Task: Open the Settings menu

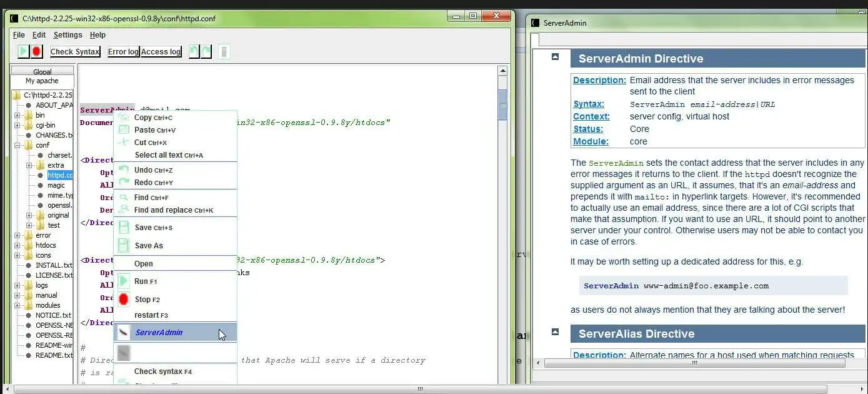Action: [67, 35]
